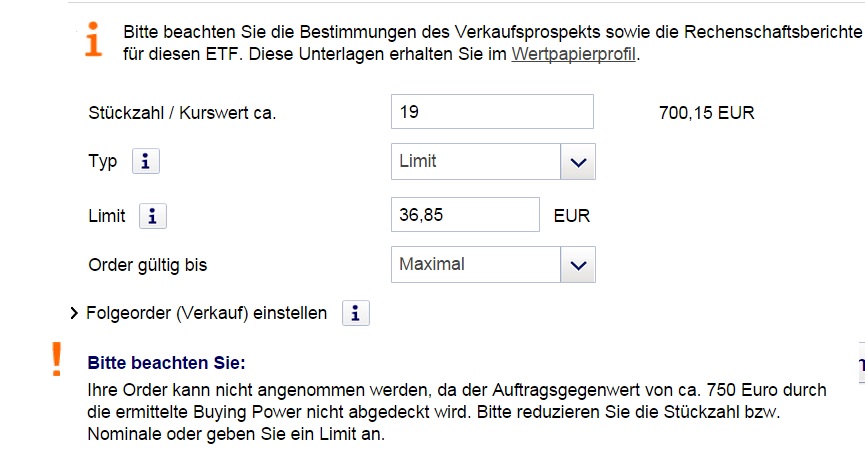Click the orange exclamation warning icon

(57, 359)
